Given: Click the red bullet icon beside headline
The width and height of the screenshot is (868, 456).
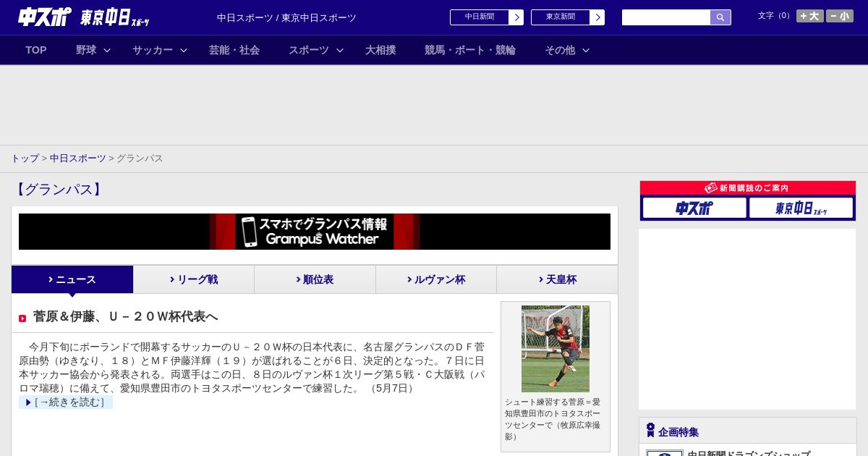Looking at the screenshot, I should pos(22,318).
